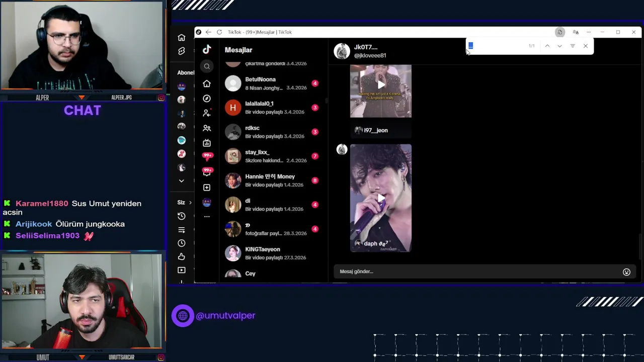Go to previous find-on-page result
The width and height of the screenshot is (644, 362).
[547, 46]
